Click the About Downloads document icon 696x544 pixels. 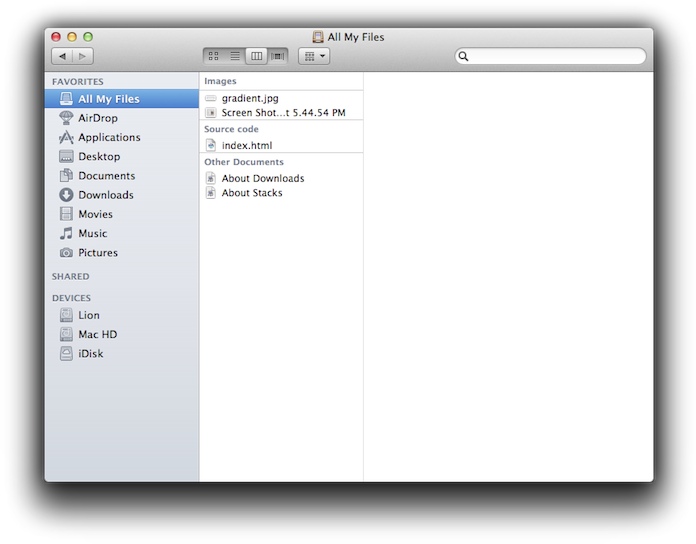point(211,178)
